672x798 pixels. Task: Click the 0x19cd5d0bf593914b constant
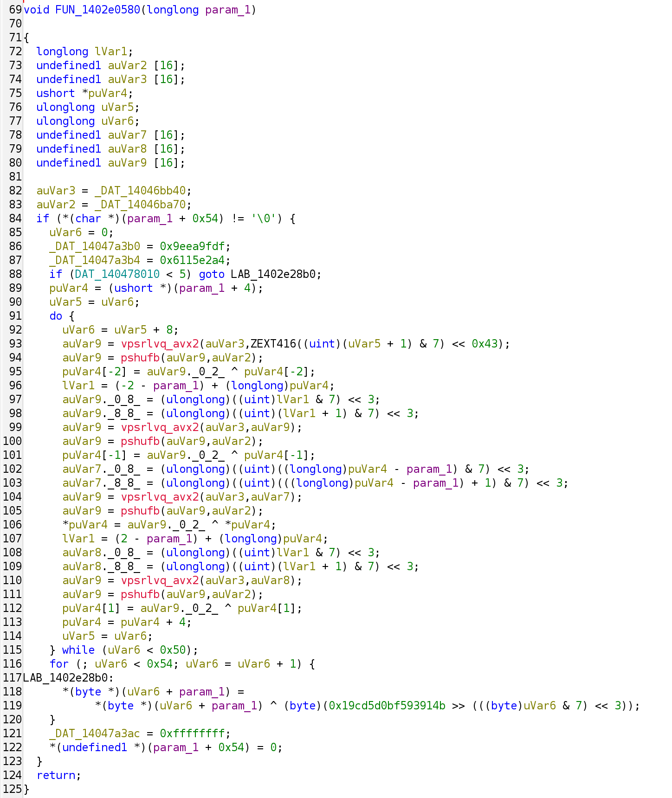[387, 706]
